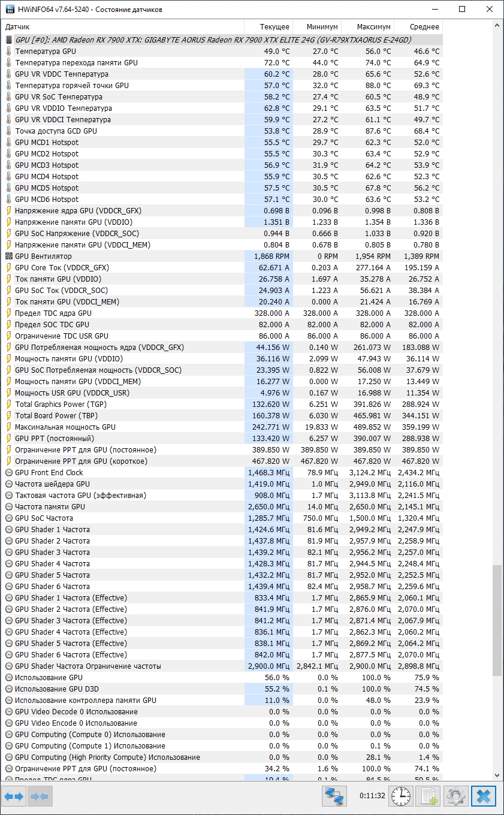Click thermometer icon of Точка доступа GCD GPU
The image size is (504, 815).
click(9, 131)
